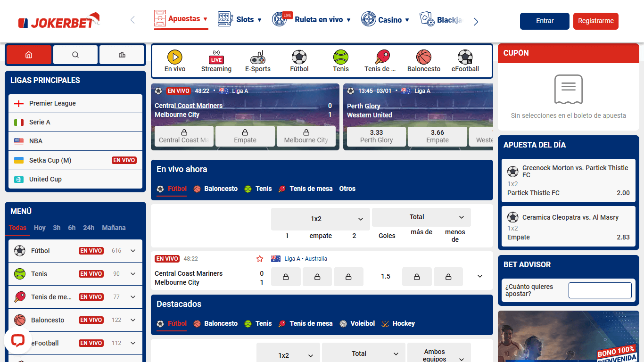This screenshot has width=644, height=362.
Task: Click the Baloncesto icon in MENÚ list
Action: pyautogui.click(x=20, y=320)
